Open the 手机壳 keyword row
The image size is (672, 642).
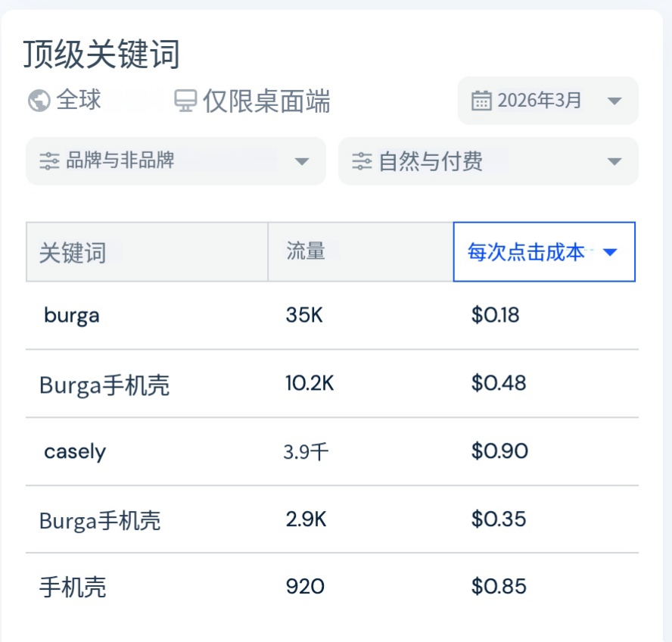(x=332, y=587)
